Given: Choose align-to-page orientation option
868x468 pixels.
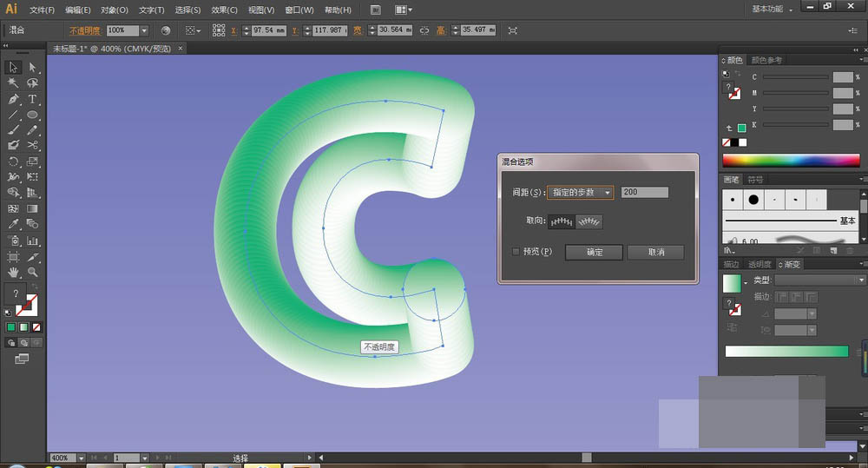Looking at the screenshot, I should pos(562,221).
